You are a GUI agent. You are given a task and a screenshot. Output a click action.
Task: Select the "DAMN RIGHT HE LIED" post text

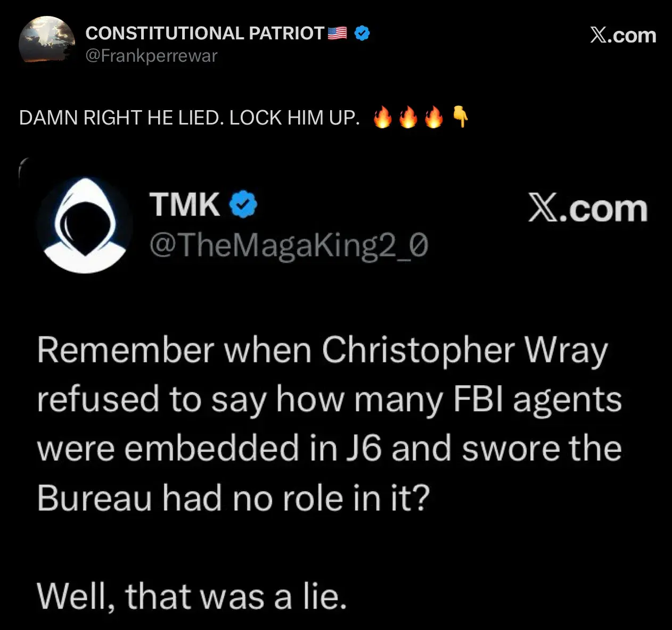(x=189, y=118)
